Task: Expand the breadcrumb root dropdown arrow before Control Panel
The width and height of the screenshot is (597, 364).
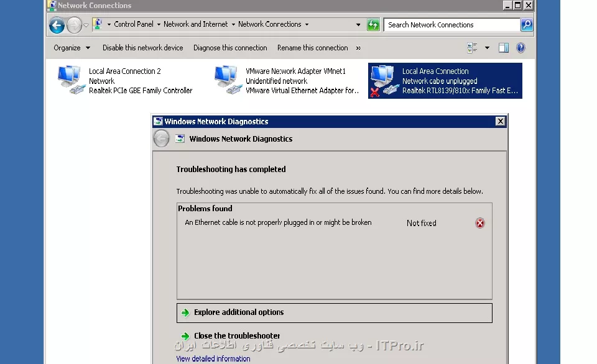Action: 109,24
